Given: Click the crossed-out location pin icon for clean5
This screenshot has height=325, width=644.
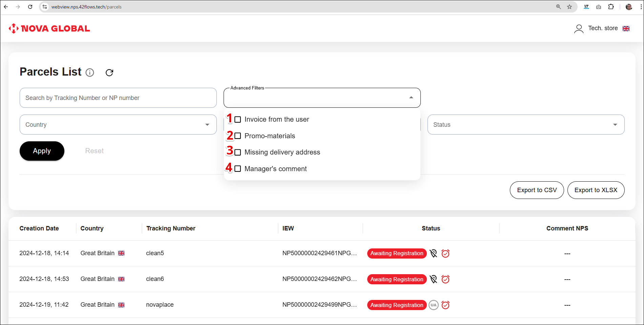Looking at the screenshot, I should click(x=433, y=253).
